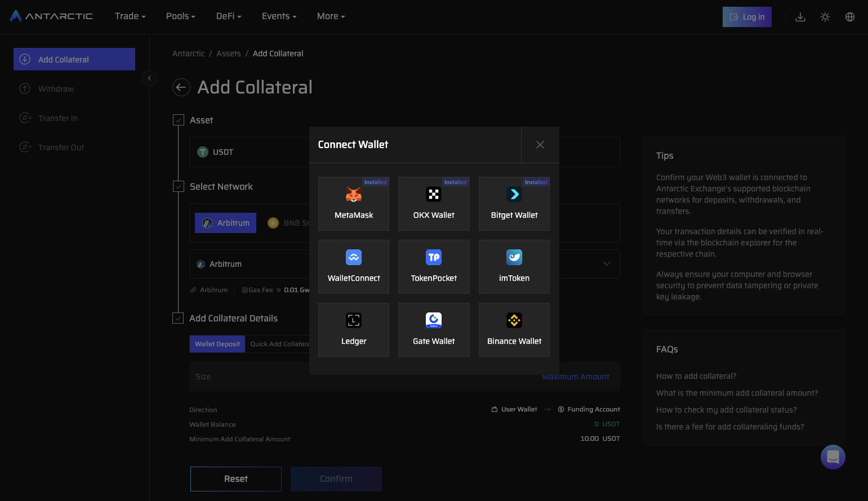868x501 pixels.
Task: Select Bitget Wallet option
Action: [514, 204]
